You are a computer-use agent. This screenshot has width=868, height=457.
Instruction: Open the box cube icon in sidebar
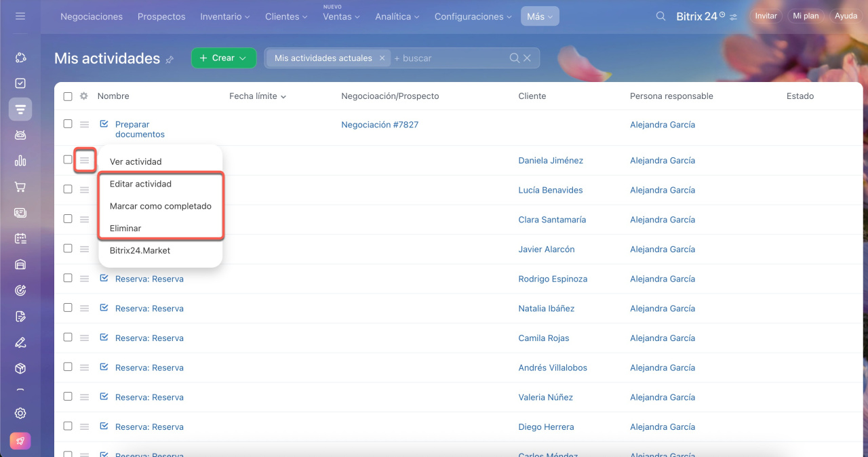(20, 368)
